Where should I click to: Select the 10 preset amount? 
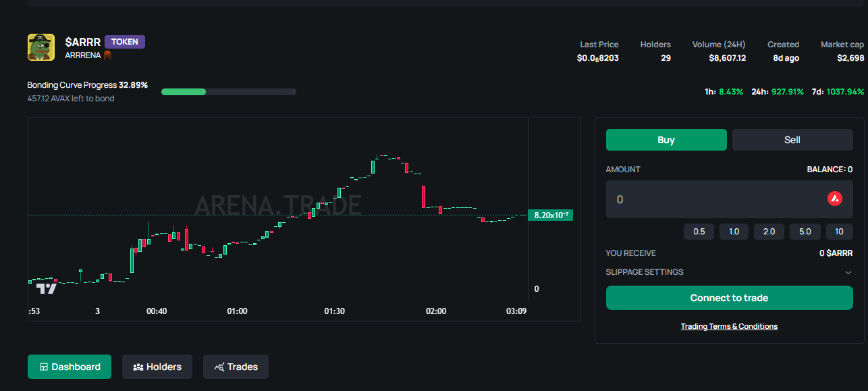click(839, 232)
